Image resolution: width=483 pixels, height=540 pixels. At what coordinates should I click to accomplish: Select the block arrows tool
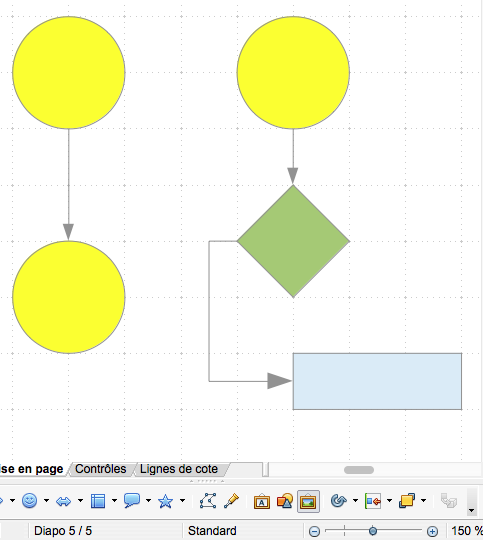coord(63,501)
